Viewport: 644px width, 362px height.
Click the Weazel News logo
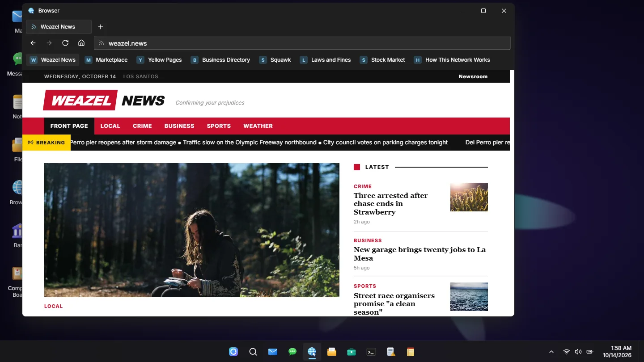104,100
